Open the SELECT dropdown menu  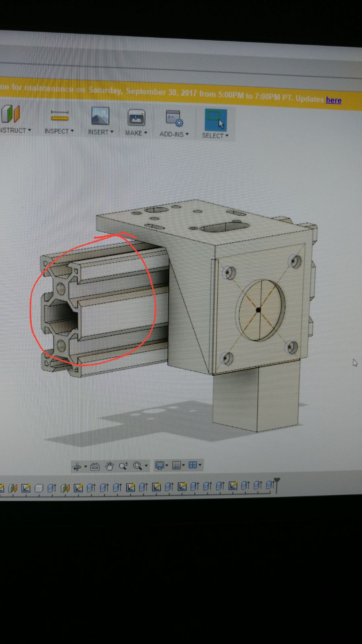[x=215, y=136]
